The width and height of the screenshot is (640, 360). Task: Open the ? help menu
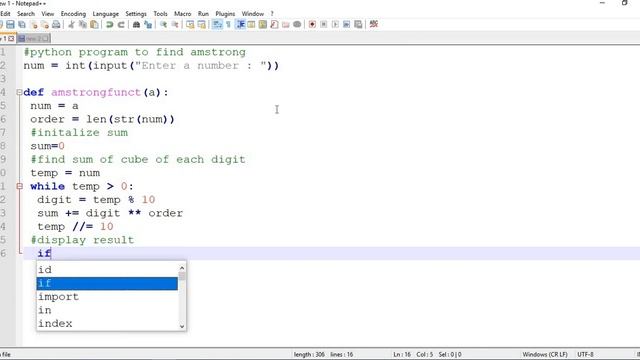(x=272, y=13)
